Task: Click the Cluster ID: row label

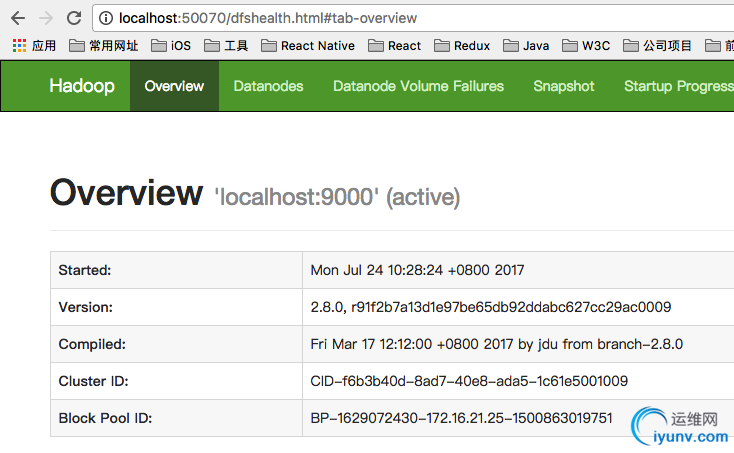Action: click(x=94, y=381)
